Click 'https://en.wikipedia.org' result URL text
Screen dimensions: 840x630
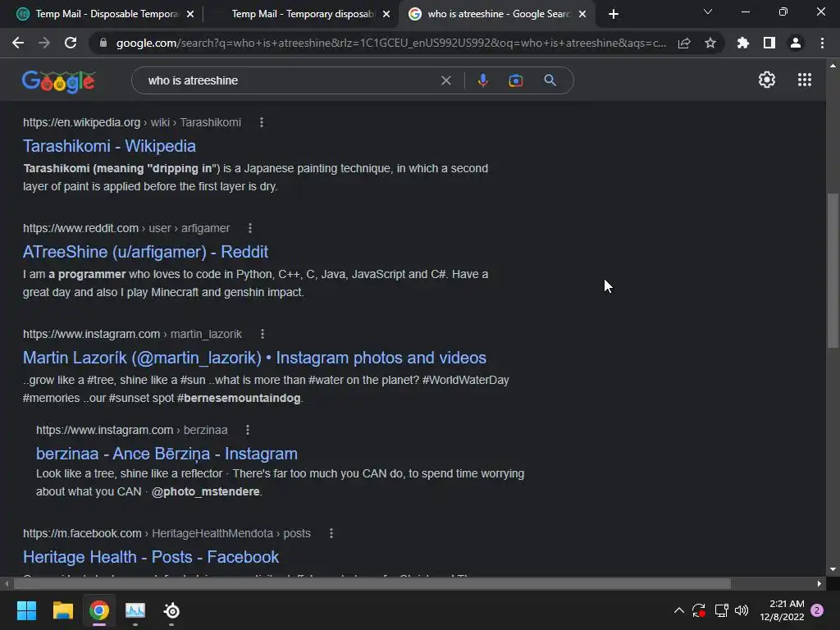81,123
